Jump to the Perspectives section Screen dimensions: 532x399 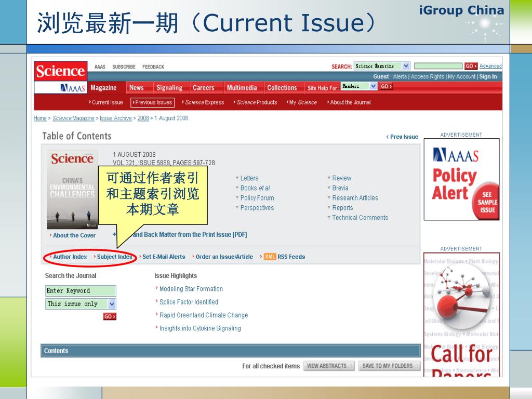pyautogui.click(x=257, y=208)
